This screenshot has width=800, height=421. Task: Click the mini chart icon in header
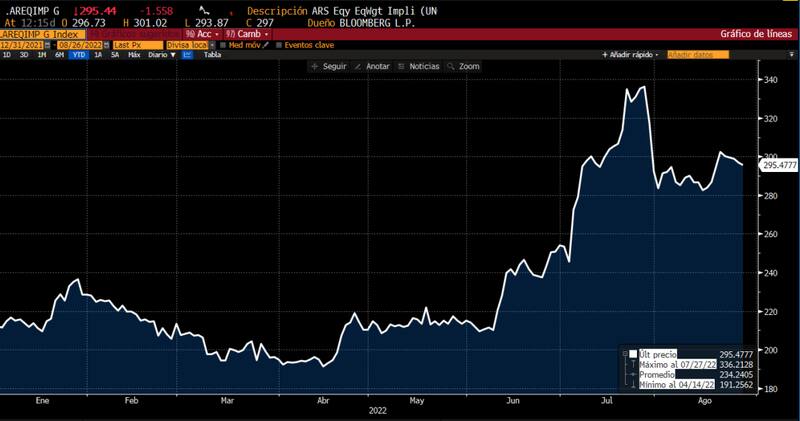[206, 10]
